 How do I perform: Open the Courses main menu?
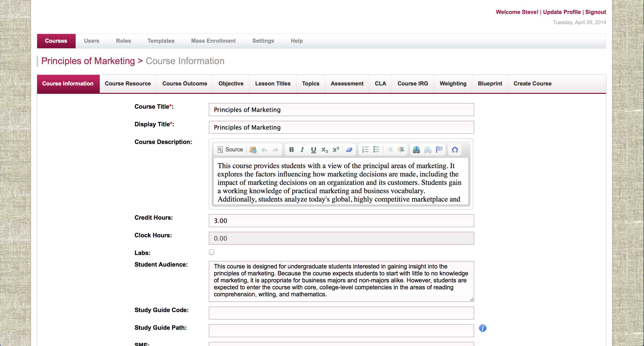click(56, 41)
